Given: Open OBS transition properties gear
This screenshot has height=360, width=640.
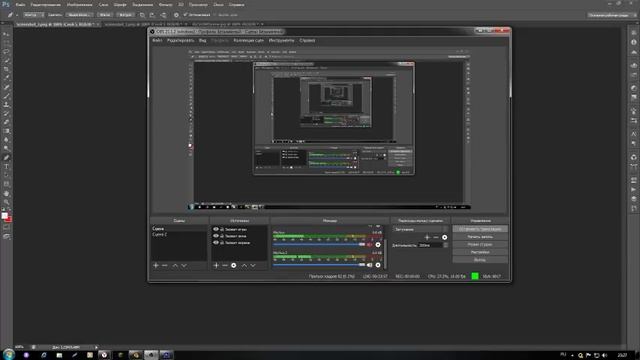Looking at the screenshot, I should [444, 237].
